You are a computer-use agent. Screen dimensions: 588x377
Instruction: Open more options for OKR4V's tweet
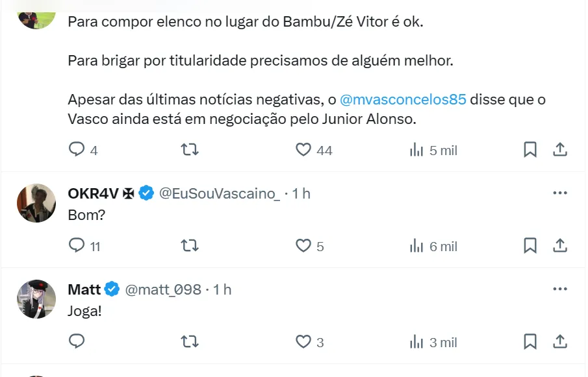coord(559,193)
